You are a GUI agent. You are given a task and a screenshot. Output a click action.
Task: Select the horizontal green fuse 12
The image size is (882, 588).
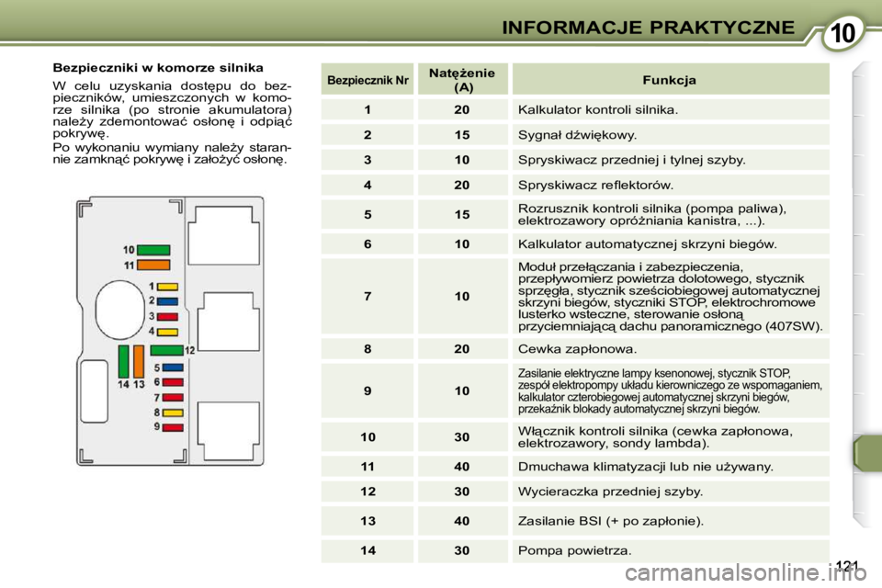[166, 350]
